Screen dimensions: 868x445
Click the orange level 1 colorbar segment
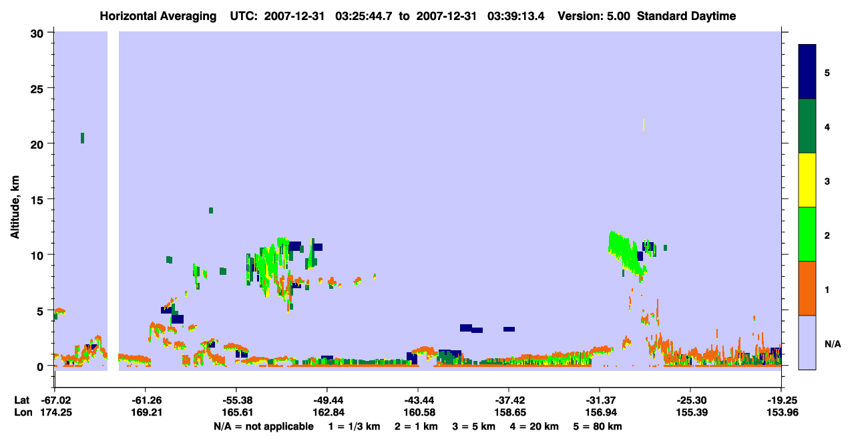807,288
